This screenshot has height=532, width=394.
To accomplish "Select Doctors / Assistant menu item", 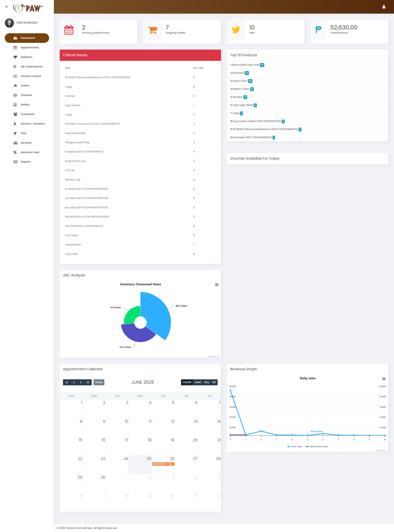I will [33, 124].
